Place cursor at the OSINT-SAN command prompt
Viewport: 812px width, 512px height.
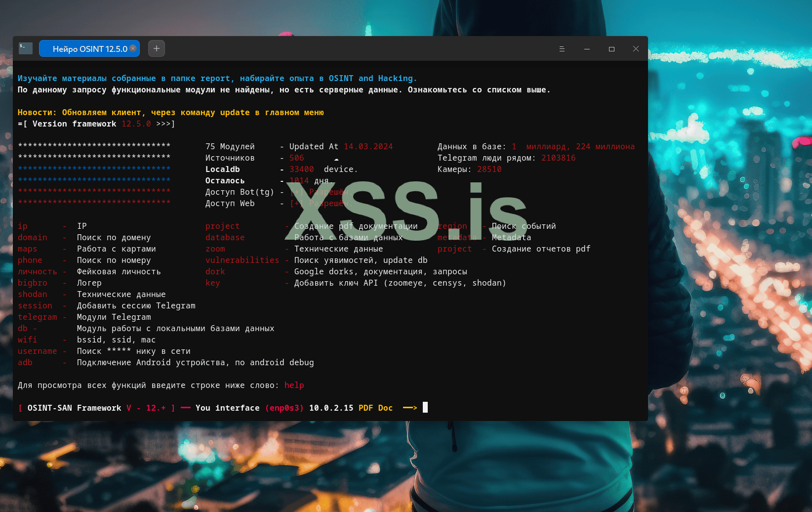click(425, 408)
